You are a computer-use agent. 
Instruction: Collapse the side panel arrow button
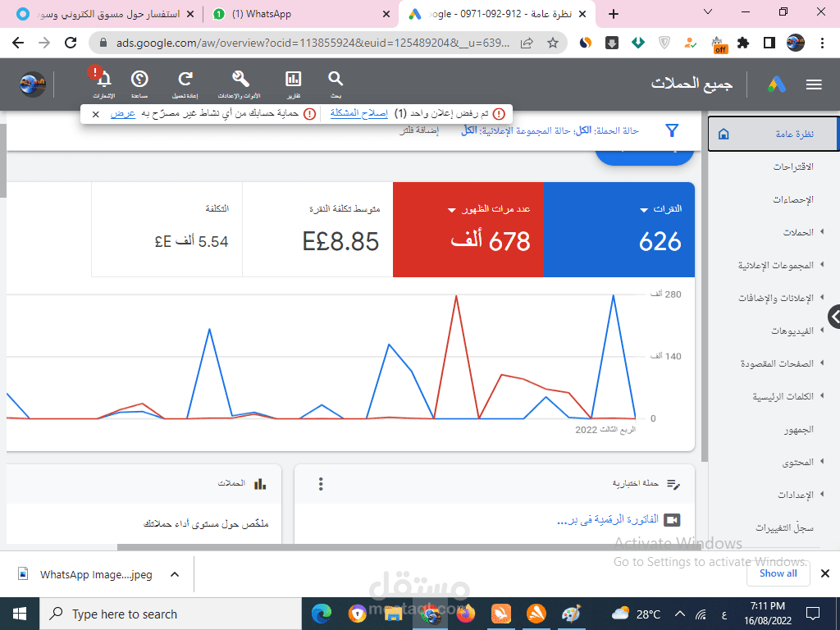click(834, 317)
